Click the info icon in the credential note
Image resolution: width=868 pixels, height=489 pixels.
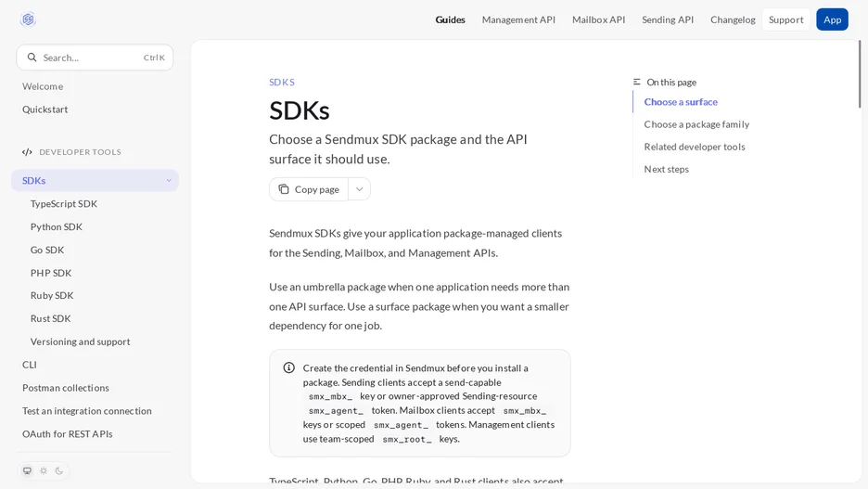[x=289, y=367]
